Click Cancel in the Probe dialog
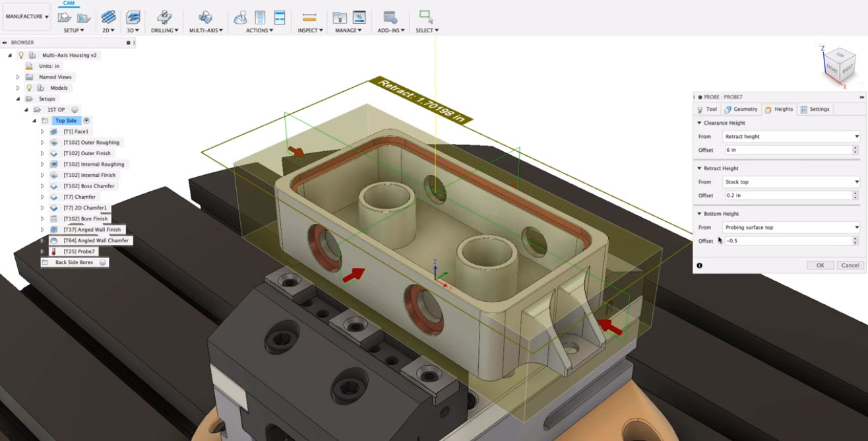This screenshot has height=441, width=868. 850,265
